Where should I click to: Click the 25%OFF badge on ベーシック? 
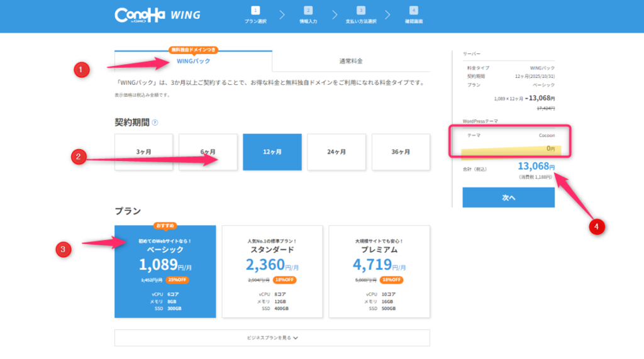pos(177,280)
